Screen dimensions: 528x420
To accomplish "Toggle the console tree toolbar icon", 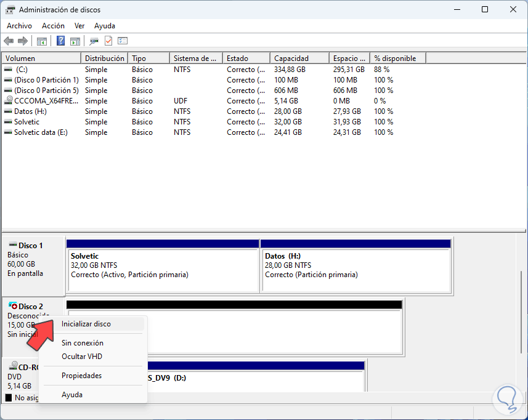I will pyautogui.click(x=42, y=41).
